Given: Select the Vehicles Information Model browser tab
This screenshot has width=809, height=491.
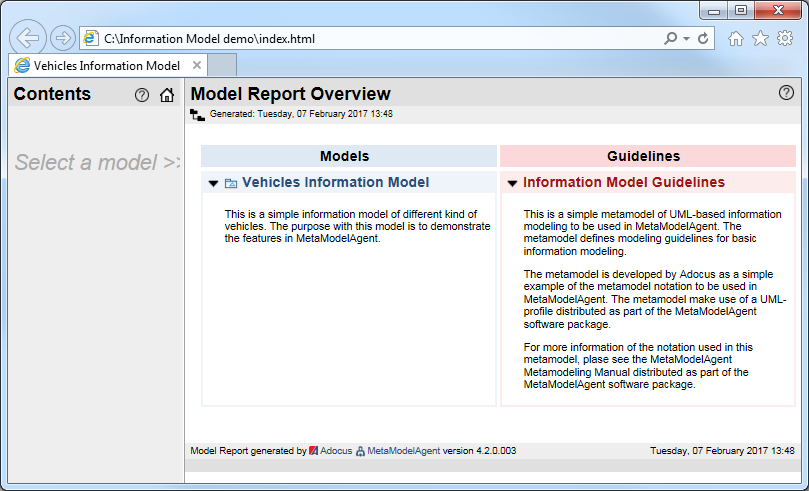Looking at the screenshot, I should click(108, 66).
